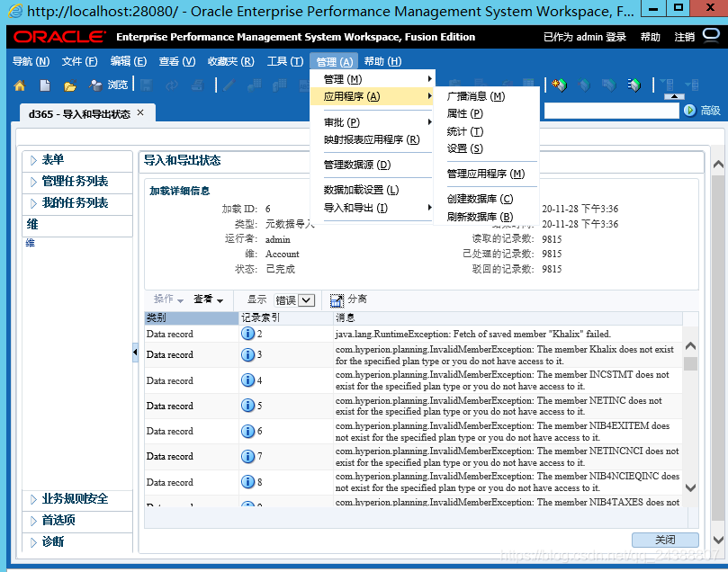The image size is (728, 572).
Task: Click the cube with star toolbar icon
Action: point(559,85)
